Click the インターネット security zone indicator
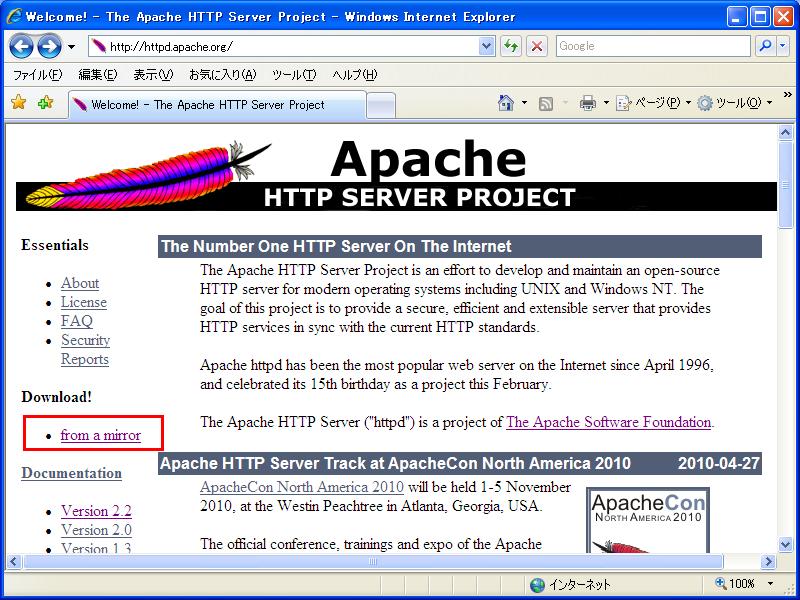800x600 pixels. [x=570, y=584]
